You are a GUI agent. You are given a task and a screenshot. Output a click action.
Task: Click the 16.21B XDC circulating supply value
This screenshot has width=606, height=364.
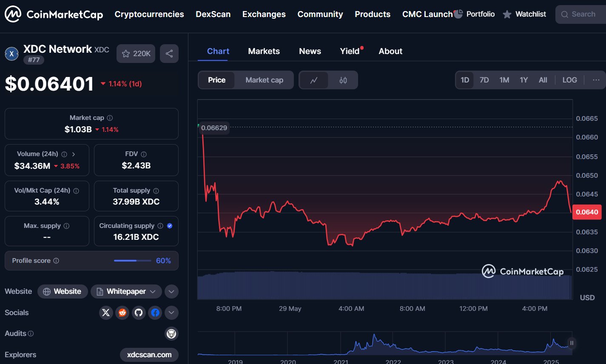[x=136, y=237]
